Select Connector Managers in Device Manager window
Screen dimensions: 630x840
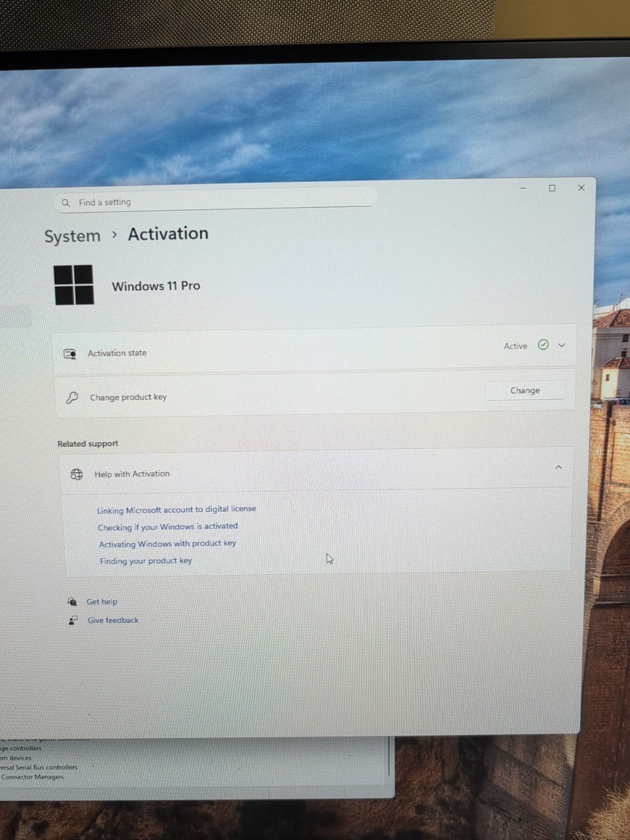(x=33, y=776)
